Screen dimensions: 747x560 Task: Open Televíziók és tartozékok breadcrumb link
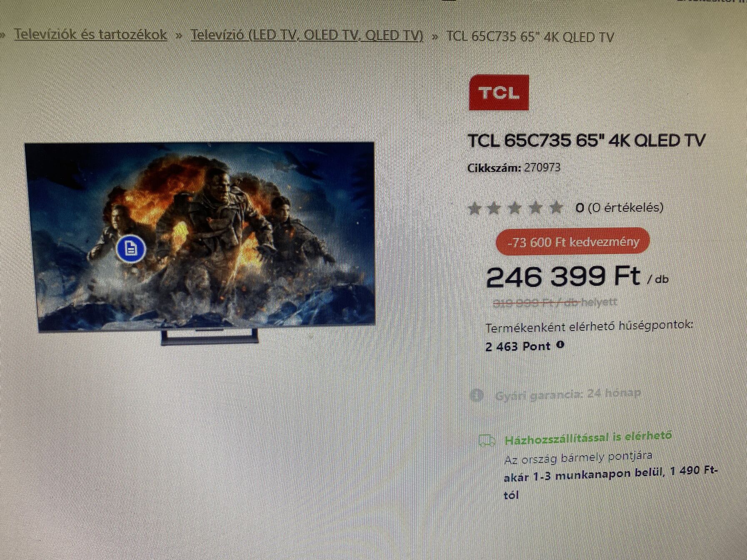[x=91, y=35]
